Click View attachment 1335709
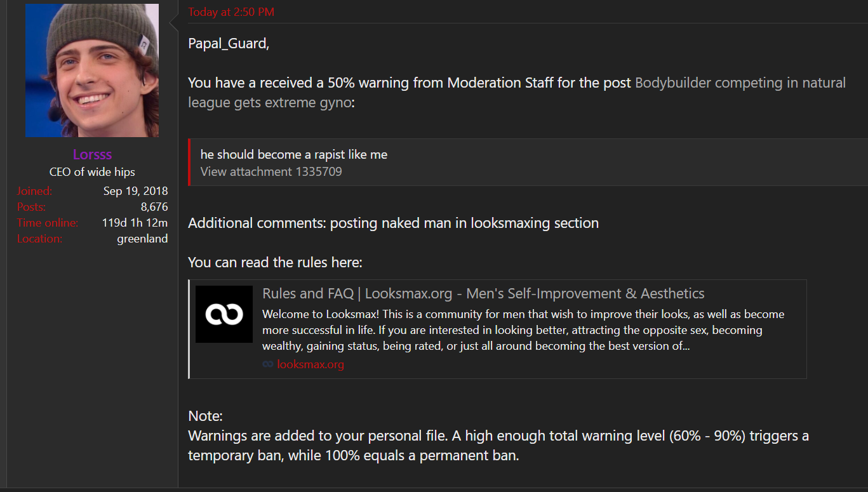Image resolution: width=868 pixels, height=492 pixels. [x=271, y=171]
